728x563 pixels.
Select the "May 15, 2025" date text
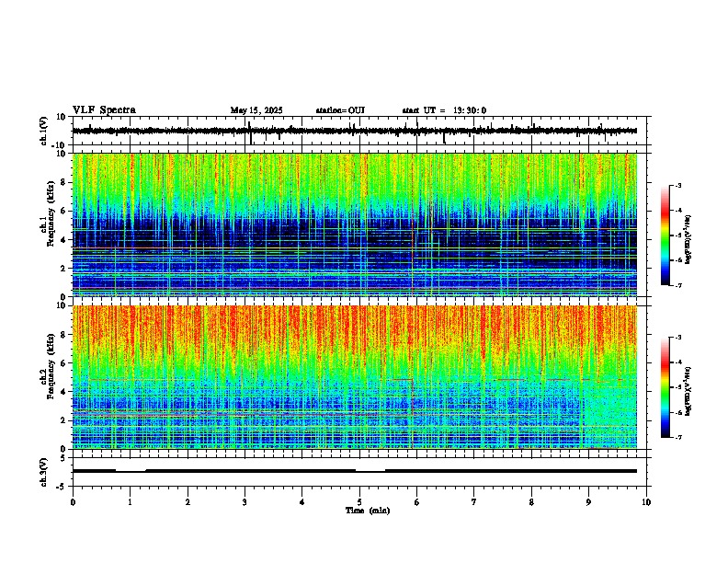pos(256,110)
